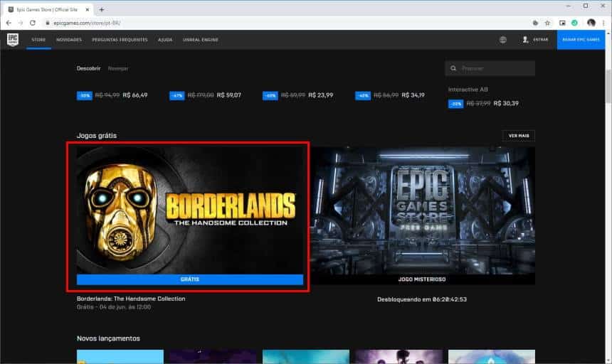Switch to the Descobrir tab

coord(89,68)
